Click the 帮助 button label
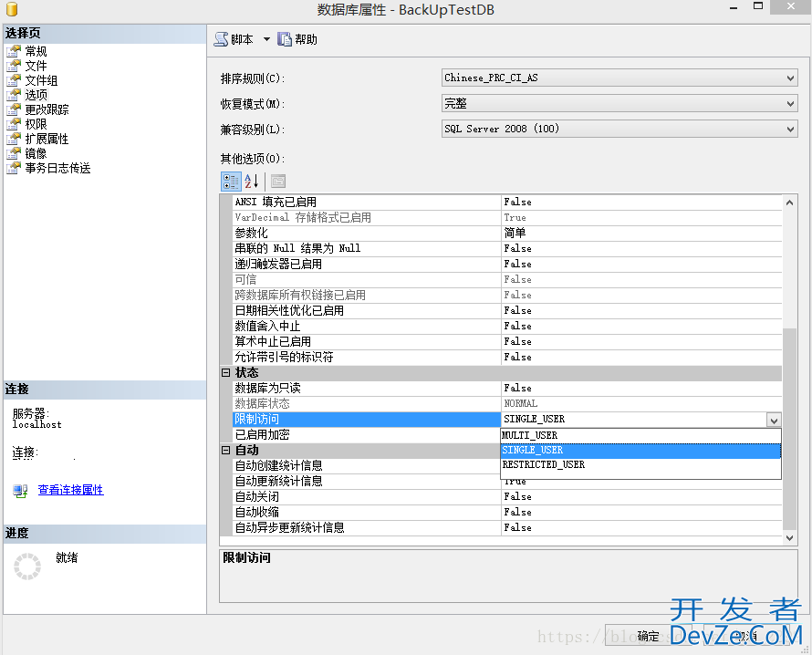The image size is (812, 655). pos(306,39)
